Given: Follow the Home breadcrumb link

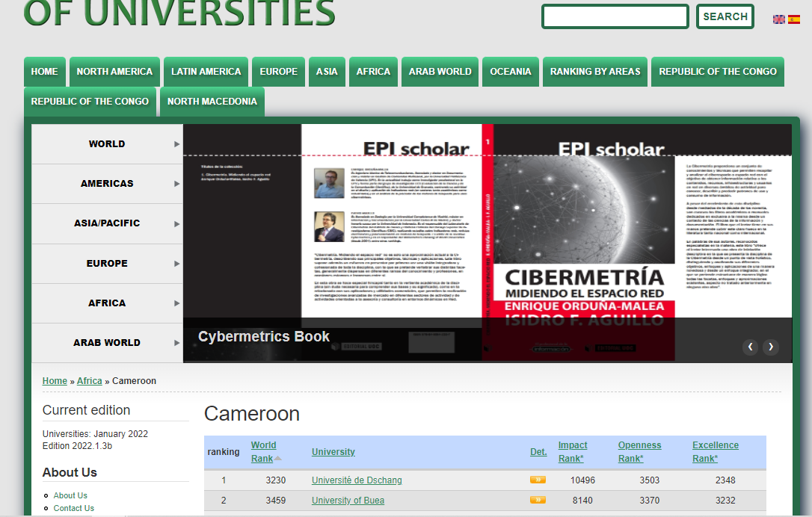Looking at the screenshot, I should [55, 381].
